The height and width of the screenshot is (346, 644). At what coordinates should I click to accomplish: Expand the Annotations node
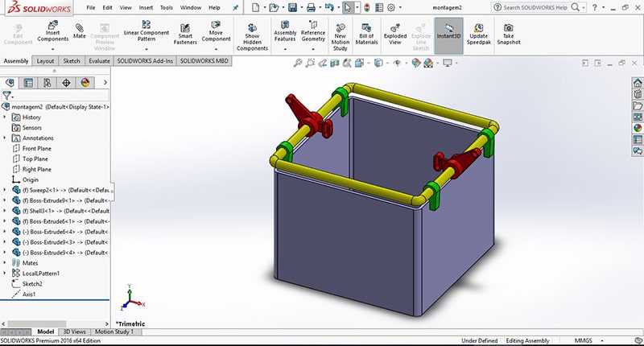click(5, 138)
